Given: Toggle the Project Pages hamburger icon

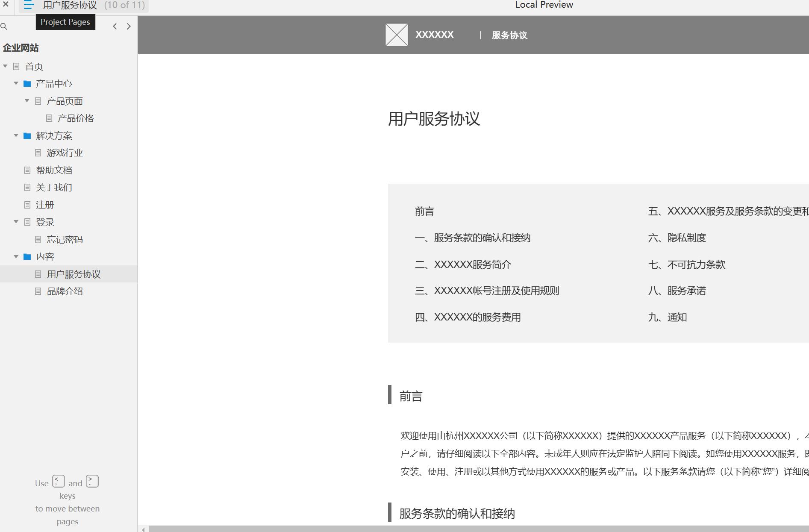Looking at the screenshot, I should click(29, 5).
